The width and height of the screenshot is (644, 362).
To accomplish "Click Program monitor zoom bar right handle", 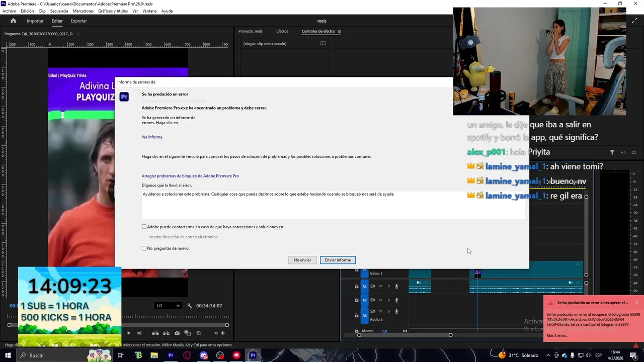I will (x=227, y=325).
